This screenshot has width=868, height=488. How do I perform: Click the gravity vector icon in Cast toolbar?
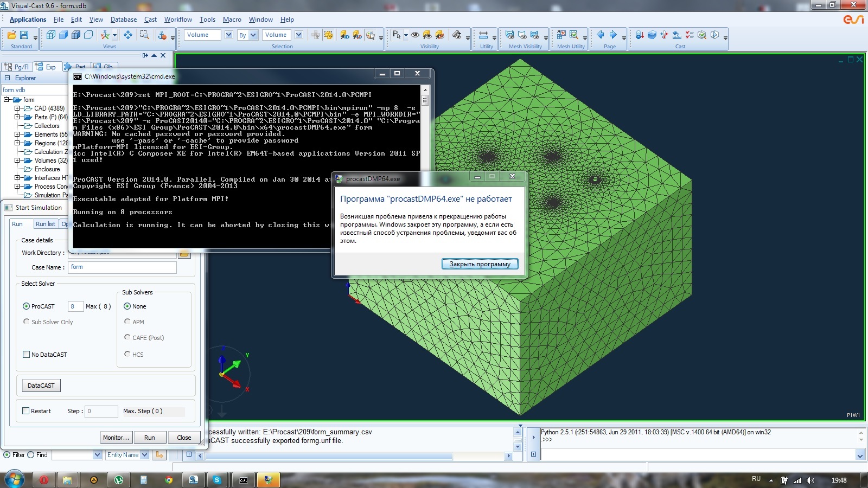pos(640,35)
